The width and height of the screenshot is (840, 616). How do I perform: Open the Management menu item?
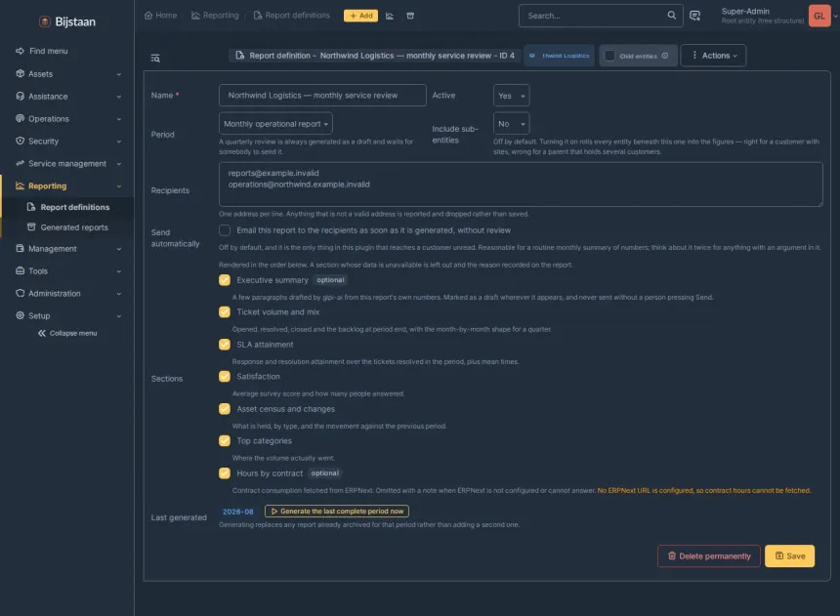click(68, 249)
